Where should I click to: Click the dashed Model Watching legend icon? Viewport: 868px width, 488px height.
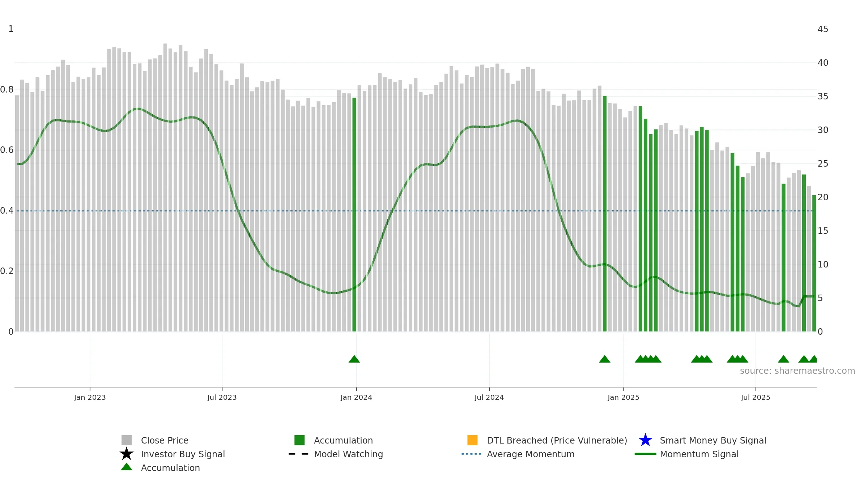click(x=299, y=454)
